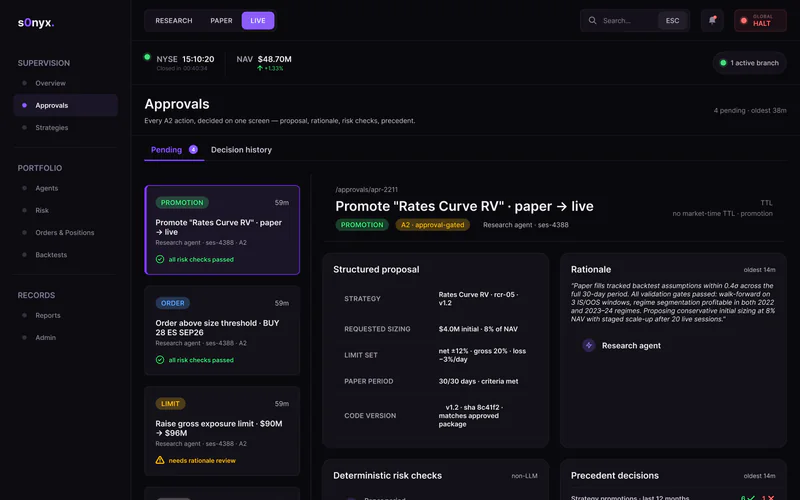Switch to PAPER mode
Screen dimensions: 800x500
[x=221, y=20]
